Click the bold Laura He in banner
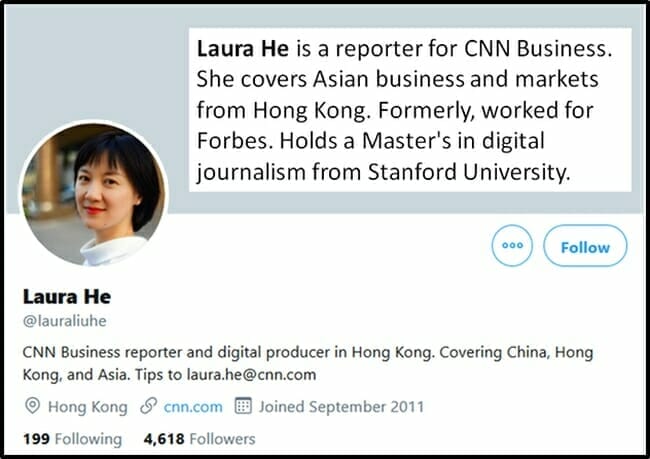The height and width of the screenshot is (459, 650). pyautogui.click(x=243, y=49)
